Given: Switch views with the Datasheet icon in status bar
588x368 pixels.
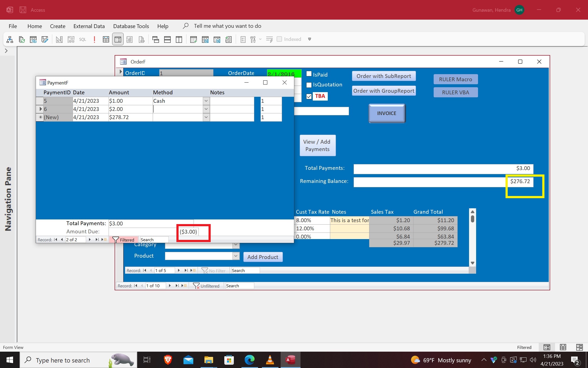Looking at the screenshot, I should (x=563, y=347).
